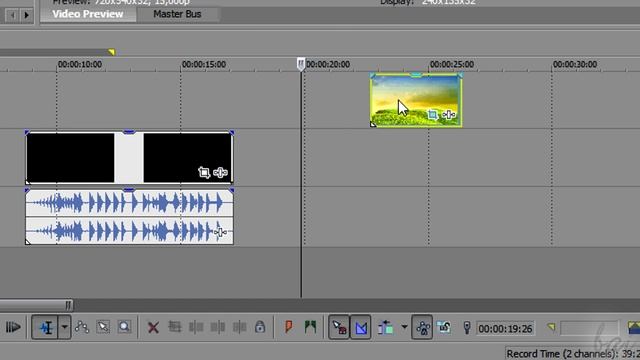Open Event FX on the audio event

click(220, 232)
